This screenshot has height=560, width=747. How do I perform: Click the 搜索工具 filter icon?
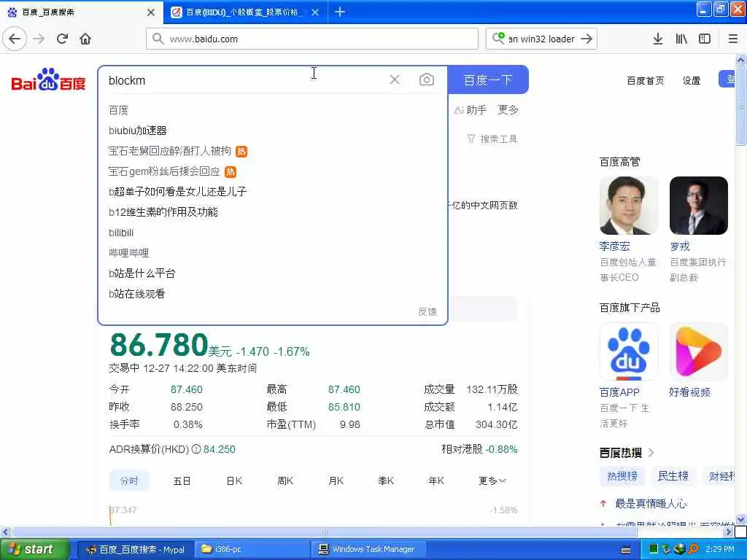point(471,139)
